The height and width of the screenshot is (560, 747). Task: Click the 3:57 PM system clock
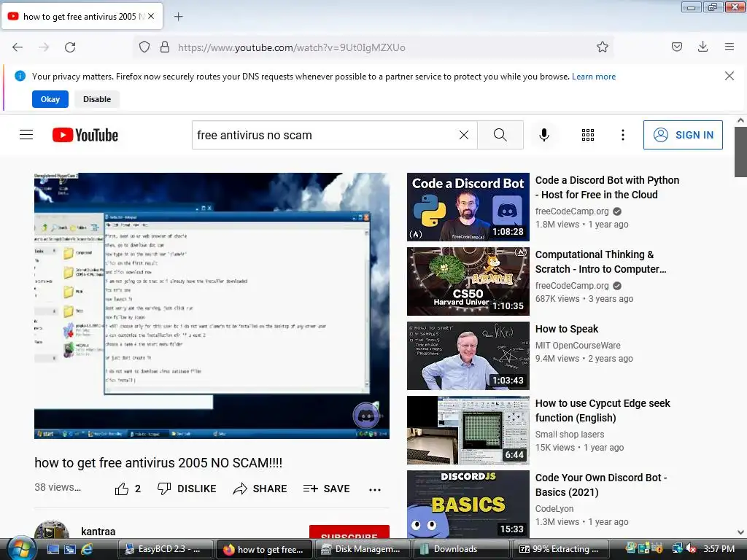pyautogui.click(x=719, y=549)
